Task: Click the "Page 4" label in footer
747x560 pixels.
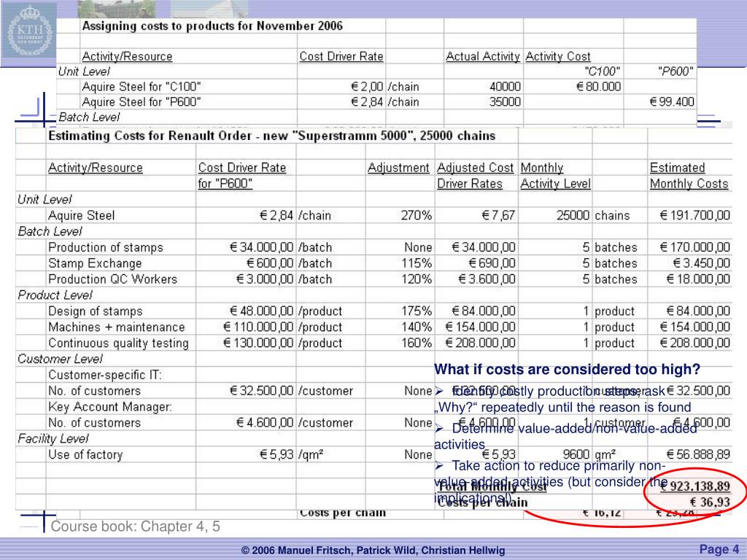Action: tap(719, 550)
